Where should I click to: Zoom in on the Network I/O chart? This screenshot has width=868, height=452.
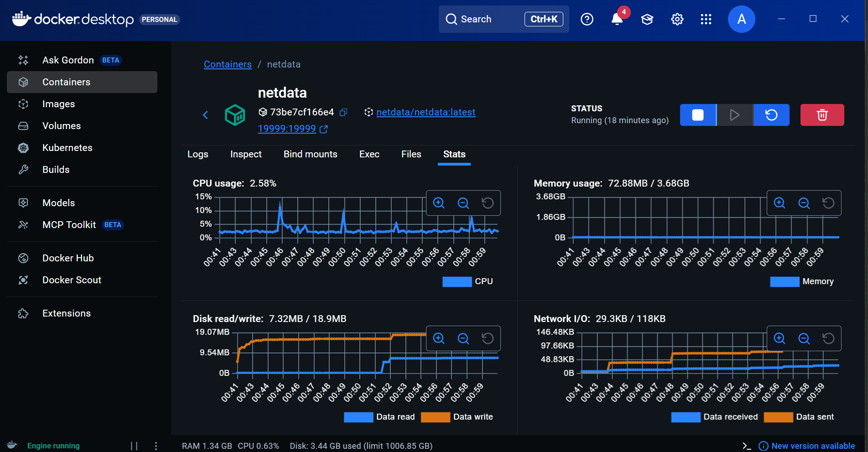[x=780, y=338]
